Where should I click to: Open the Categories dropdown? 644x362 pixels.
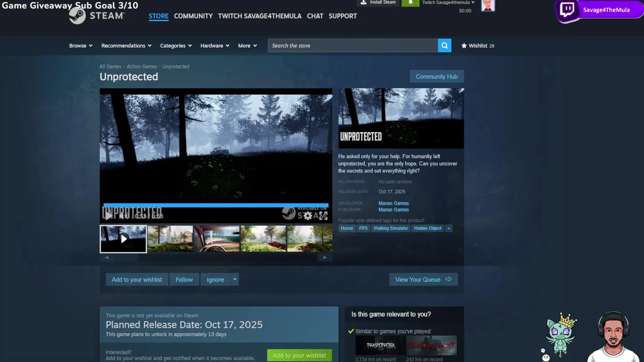coord(176,46)
